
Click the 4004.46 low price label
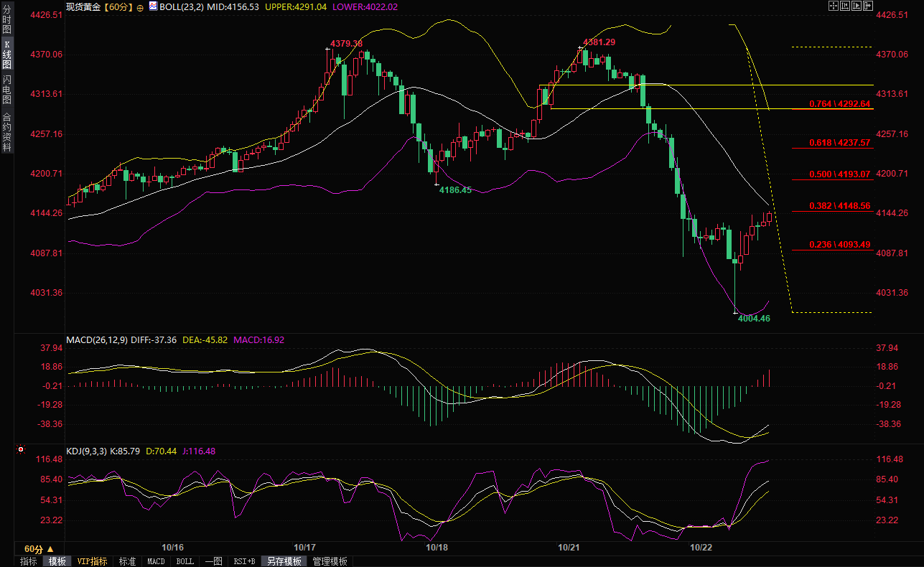point(754,318)
